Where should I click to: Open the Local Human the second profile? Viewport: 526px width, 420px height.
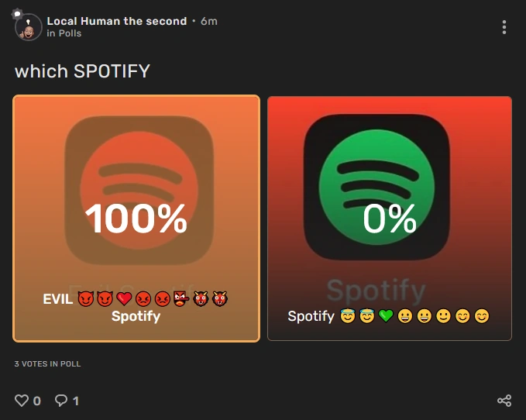(x=116, y=21)
